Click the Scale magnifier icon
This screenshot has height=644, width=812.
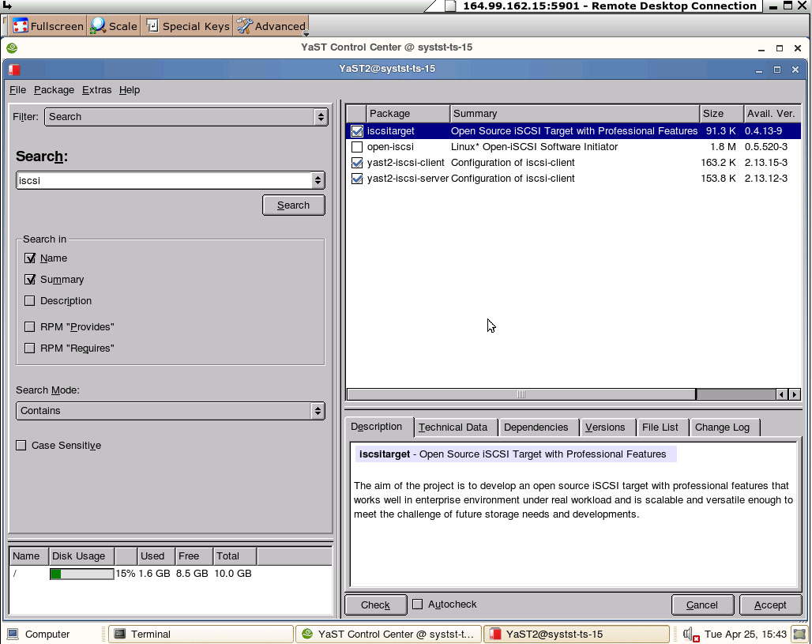(x=98, y=26)
